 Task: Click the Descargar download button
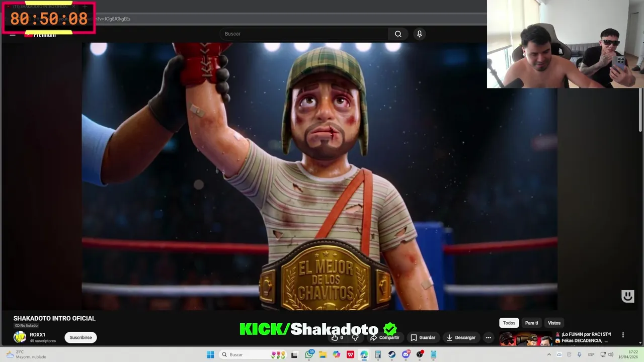coord(461,337)
